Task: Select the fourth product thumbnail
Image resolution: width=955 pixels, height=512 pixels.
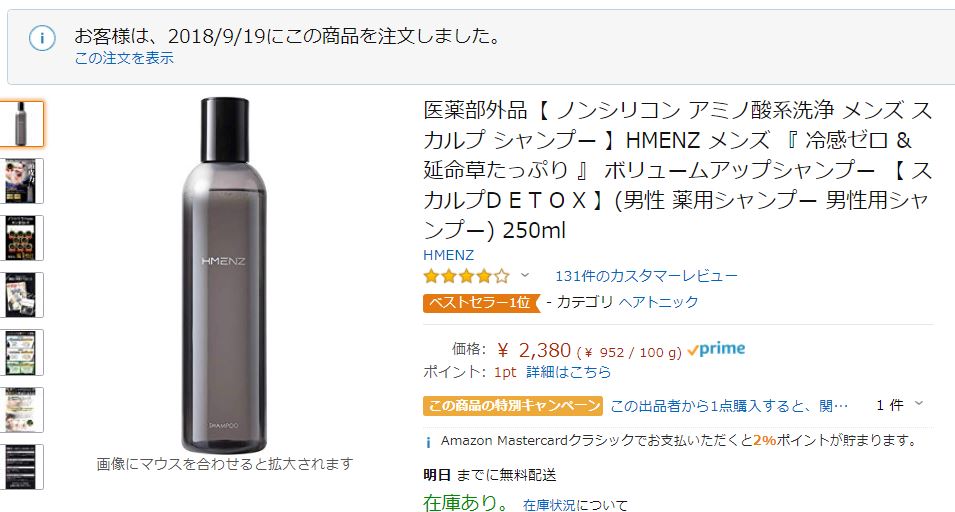Action: 21,295
